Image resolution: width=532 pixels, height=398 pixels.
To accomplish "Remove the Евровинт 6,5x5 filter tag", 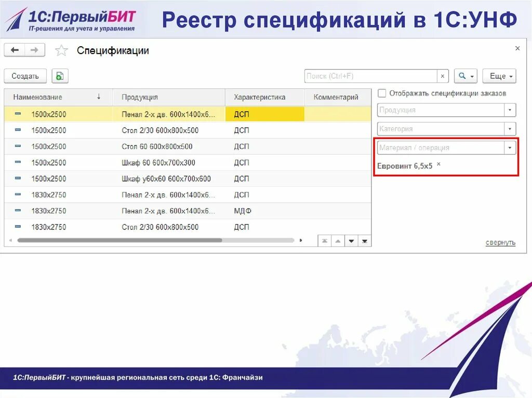I will tap(438, 164).
